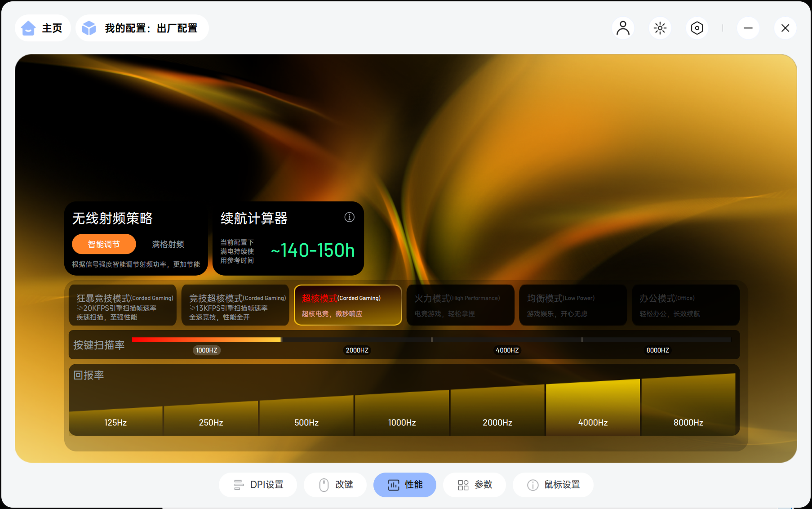
Task: Select 狂暴竞技模式 20KFPS mode
Action: pyautogui.click(x=123, y=305)
